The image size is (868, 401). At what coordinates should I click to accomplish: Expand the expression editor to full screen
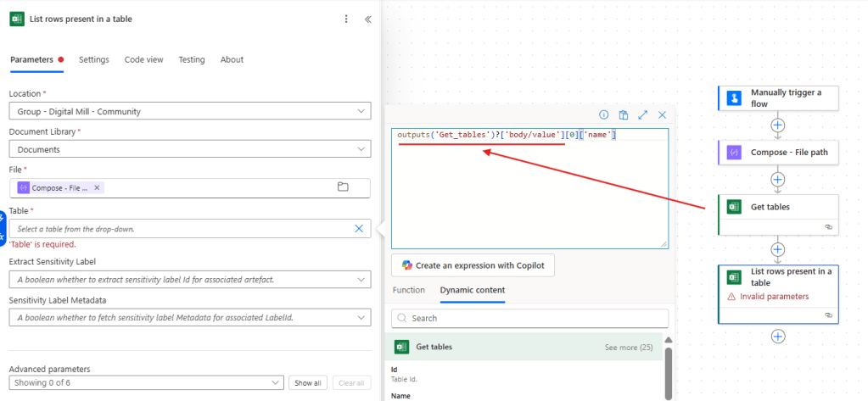[x=642, y=114]
